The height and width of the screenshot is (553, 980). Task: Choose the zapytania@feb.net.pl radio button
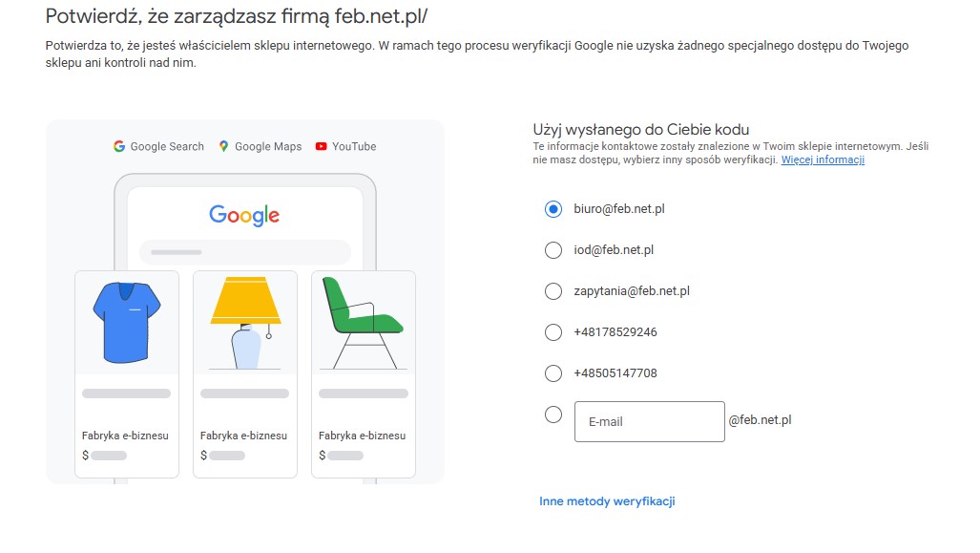[553, 291]
